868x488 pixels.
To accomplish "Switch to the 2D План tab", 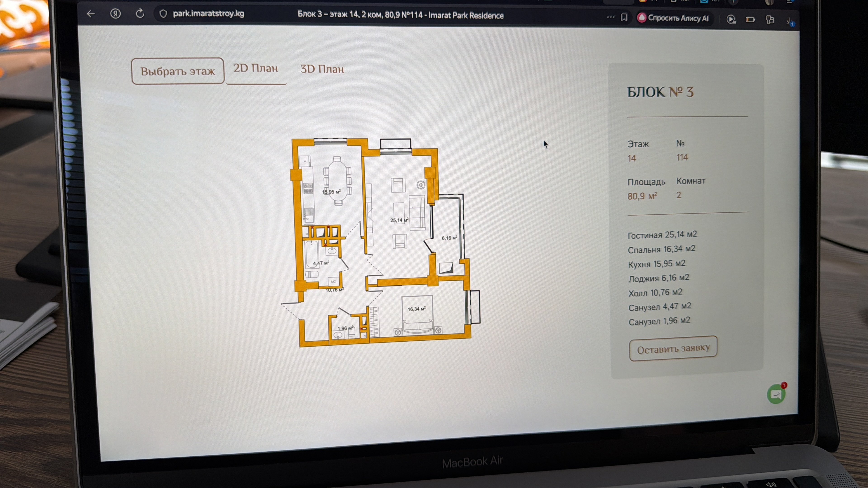I will [256, 68].
